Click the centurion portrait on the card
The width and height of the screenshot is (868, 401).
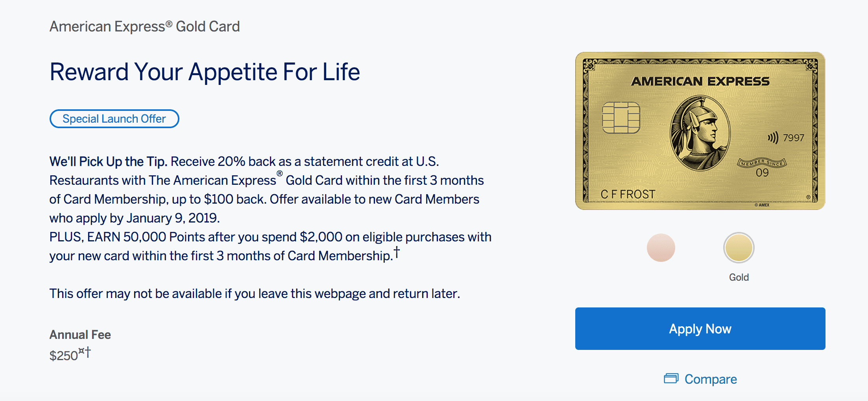[x=700, y=134]
